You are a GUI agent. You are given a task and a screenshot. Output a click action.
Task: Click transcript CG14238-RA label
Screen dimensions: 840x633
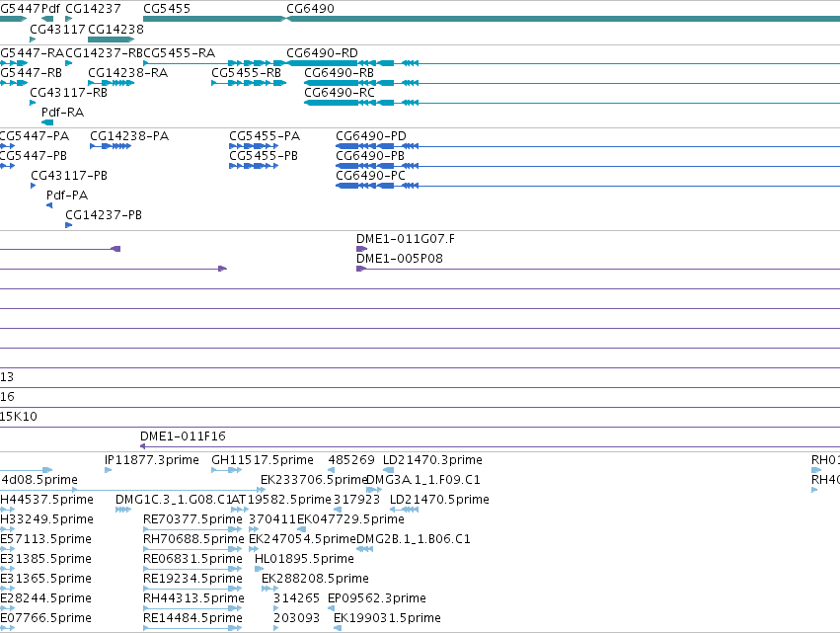pyautogui.click(x=127, y=73)
